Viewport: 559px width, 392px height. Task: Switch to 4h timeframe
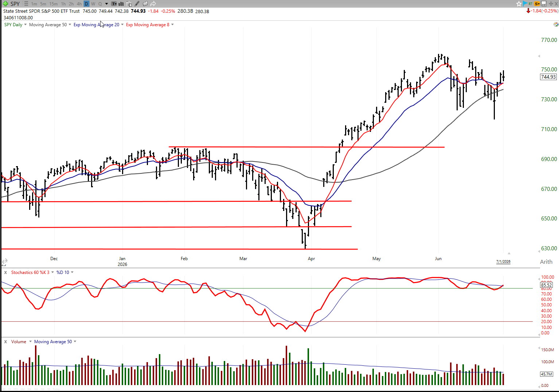coord(79,4)
